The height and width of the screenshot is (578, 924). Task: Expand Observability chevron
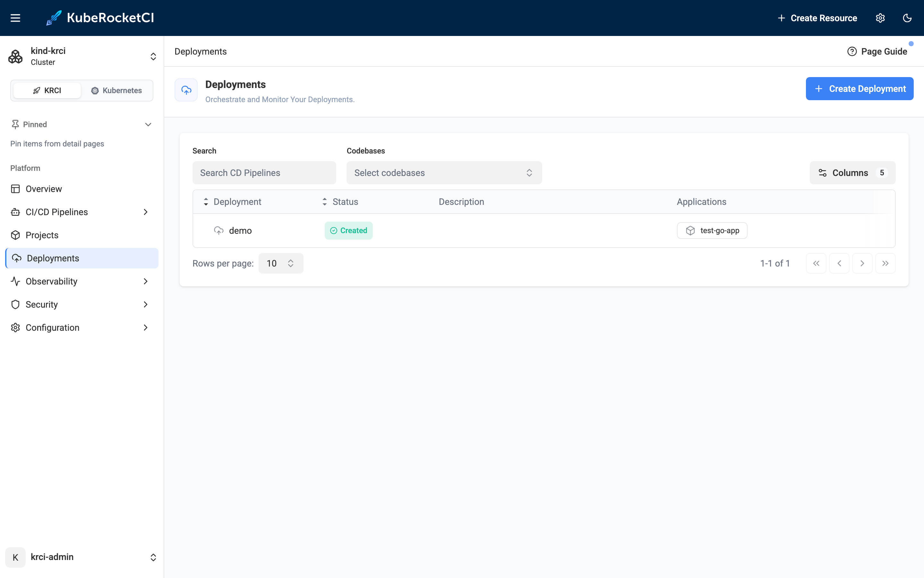pos(145,281)
